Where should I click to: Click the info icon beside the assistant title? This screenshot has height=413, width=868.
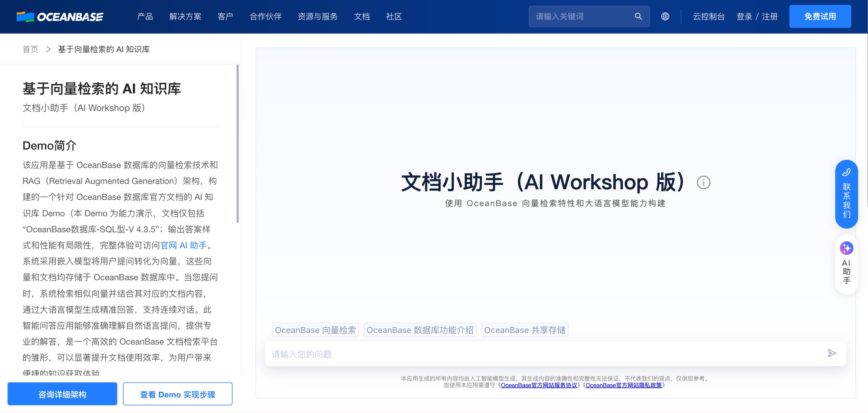(x=703, y=182)
